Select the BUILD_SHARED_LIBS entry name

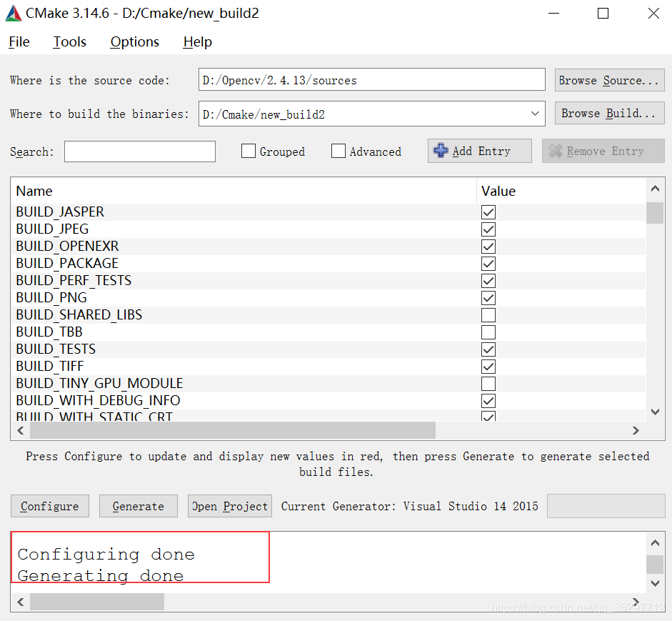[x=79, y=315]
